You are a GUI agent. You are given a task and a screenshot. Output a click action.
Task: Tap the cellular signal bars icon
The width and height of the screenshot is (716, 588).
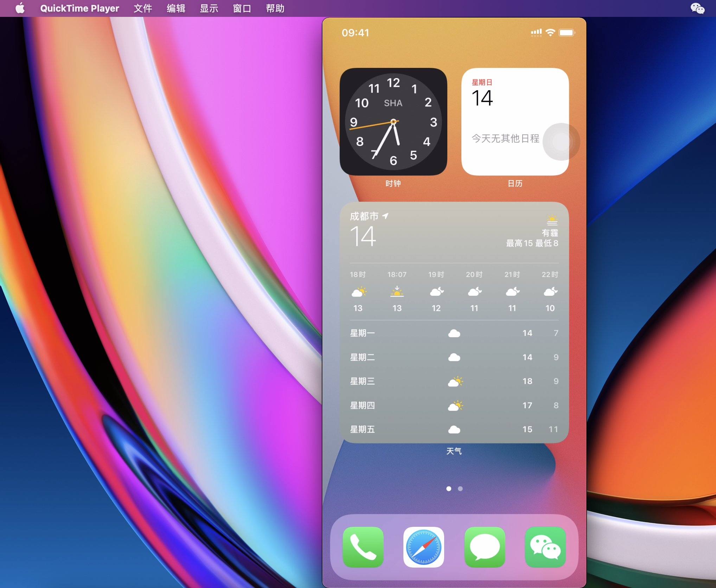pyautogui.click(x=536, y=33)
